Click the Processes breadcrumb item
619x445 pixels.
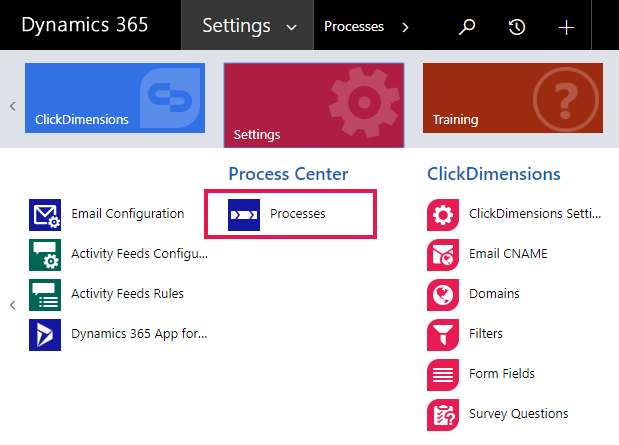click(354, 26)
